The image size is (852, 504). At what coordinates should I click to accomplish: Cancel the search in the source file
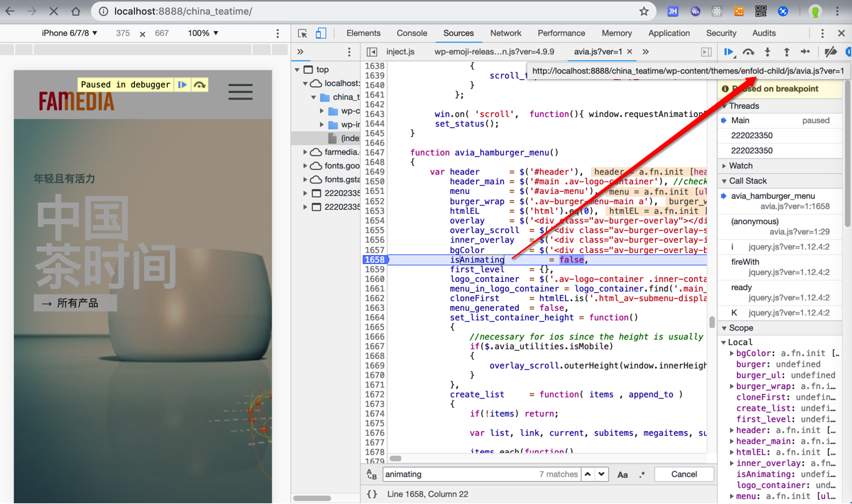pos(683,474)
